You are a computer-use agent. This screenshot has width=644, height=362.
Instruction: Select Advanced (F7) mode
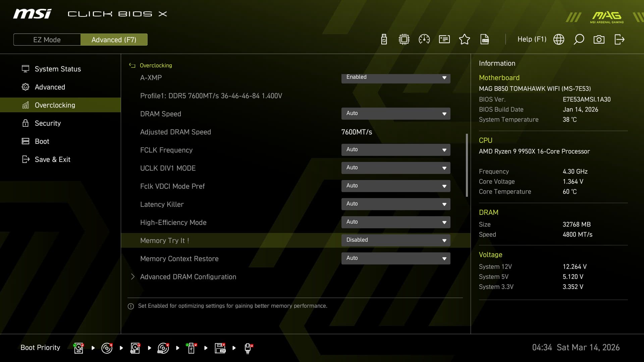click(114, 40)
